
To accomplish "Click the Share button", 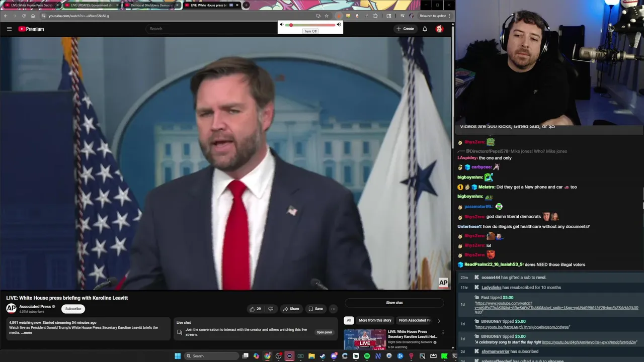I will (291, 309).
